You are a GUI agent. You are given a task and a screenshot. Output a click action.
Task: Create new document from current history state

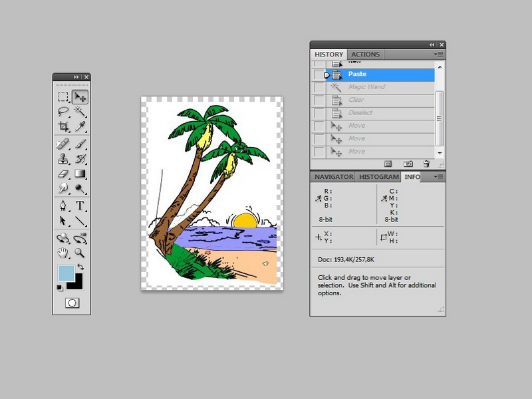pos(388,164)
